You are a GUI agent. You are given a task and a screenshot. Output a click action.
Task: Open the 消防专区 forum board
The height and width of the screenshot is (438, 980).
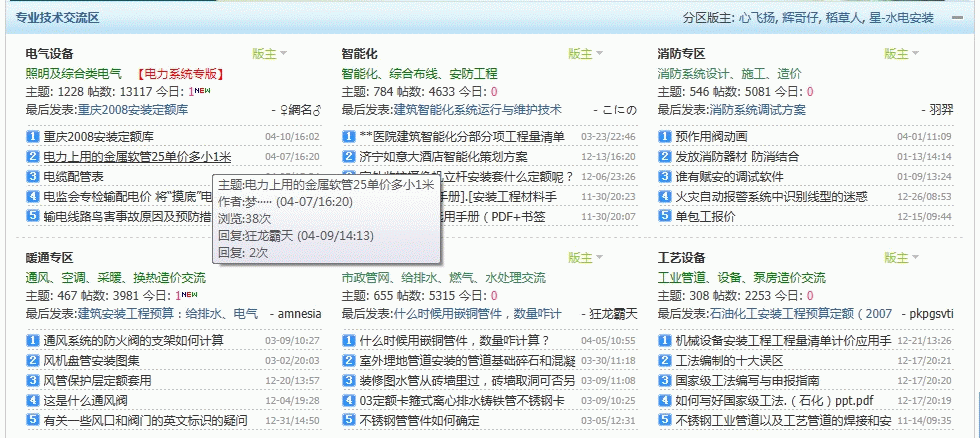[x=681, y=54]
